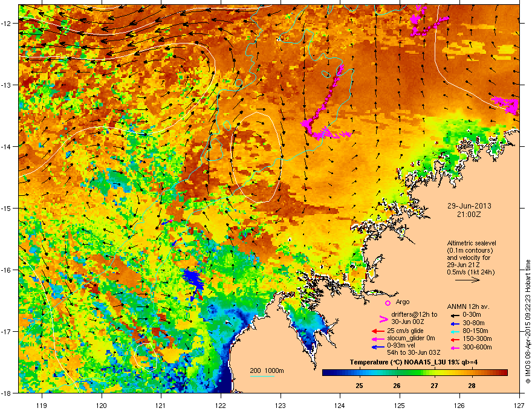This screenshot has height=411, width=532.
Task: Click latitude axis label -14
Action: click(x=7, y=146)
